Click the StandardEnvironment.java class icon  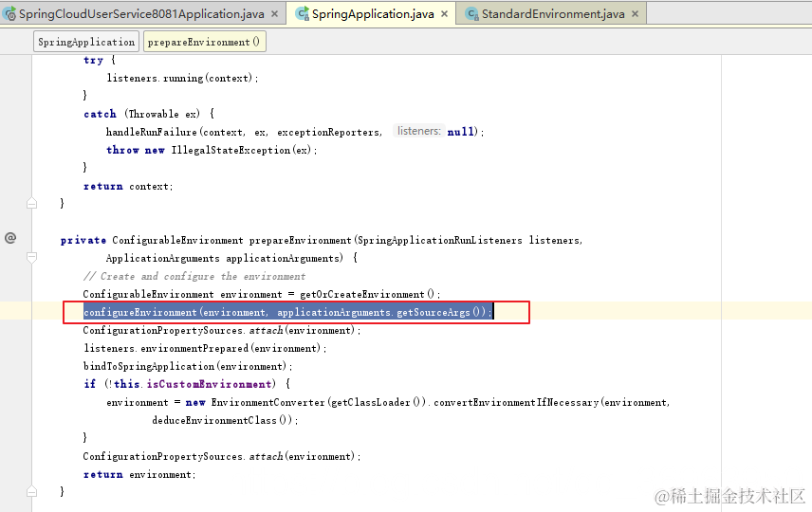pyautogui.click(x=471, y=14)
